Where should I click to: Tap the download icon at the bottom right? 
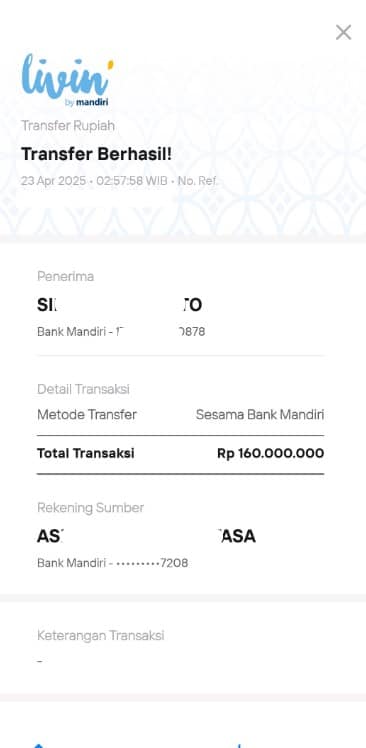240,745
